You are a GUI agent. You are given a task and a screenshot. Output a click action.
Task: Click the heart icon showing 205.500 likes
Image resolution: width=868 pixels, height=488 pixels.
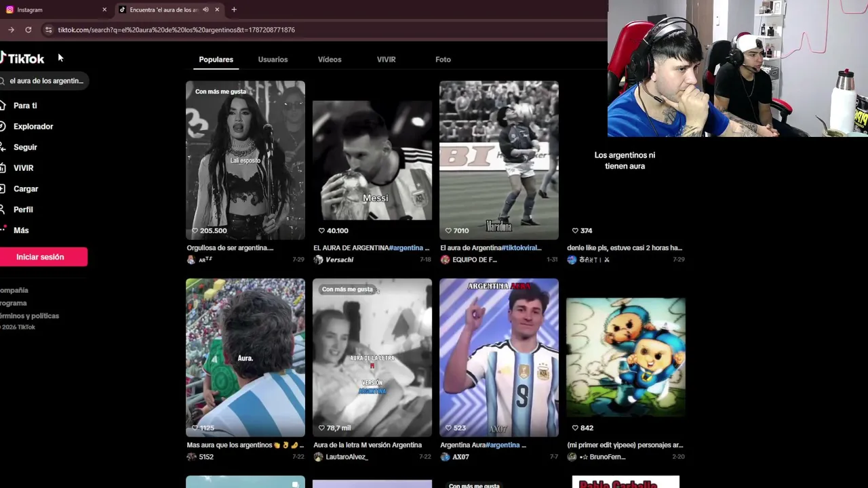(195, 230)
